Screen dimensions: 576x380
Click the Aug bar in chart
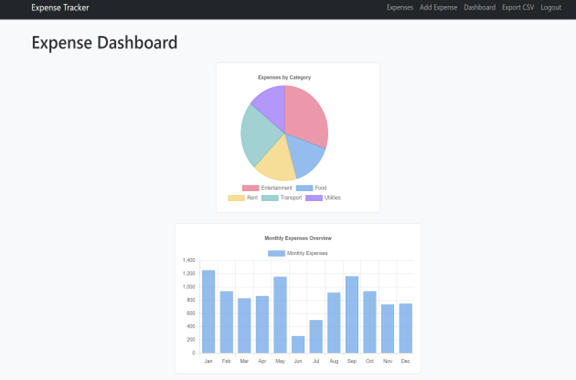[334, 323]
